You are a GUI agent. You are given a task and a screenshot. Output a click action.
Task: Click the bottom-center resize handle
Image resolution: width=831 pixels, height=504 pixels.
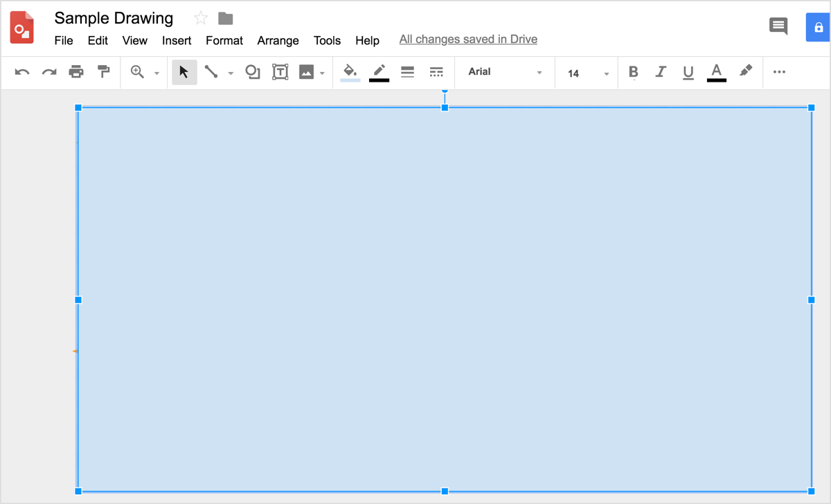click(x=445, y=491)
